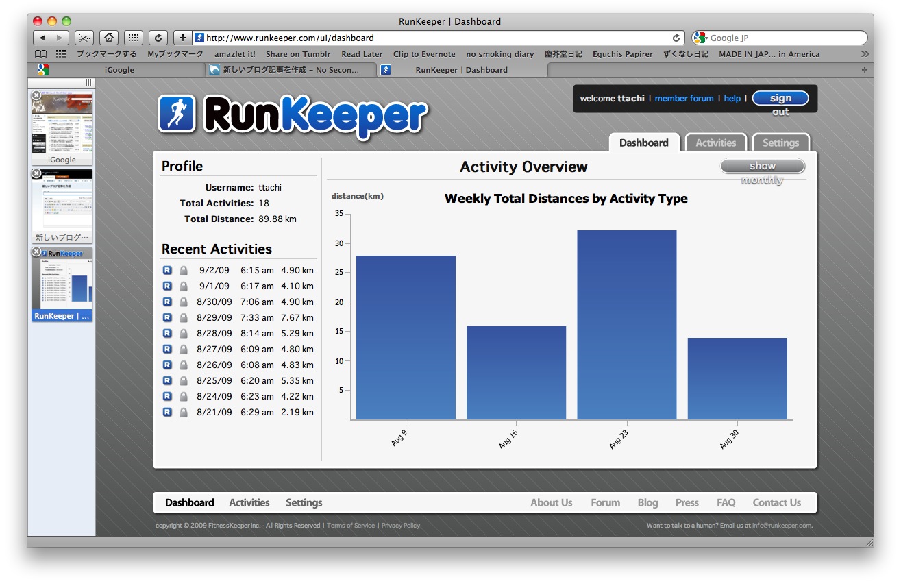Click the running-man RunKeeper logo icon
The image size is (901, 588).
click(x=177, y=113)
